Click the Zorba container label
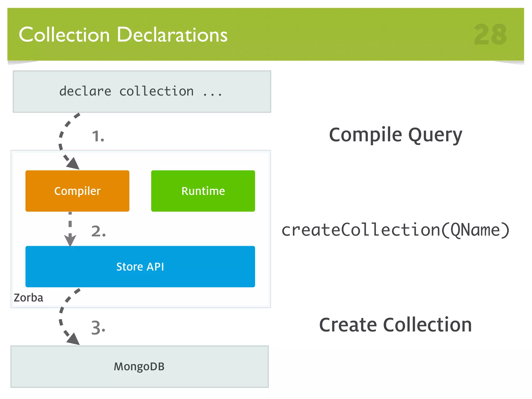 pos(28,298)
